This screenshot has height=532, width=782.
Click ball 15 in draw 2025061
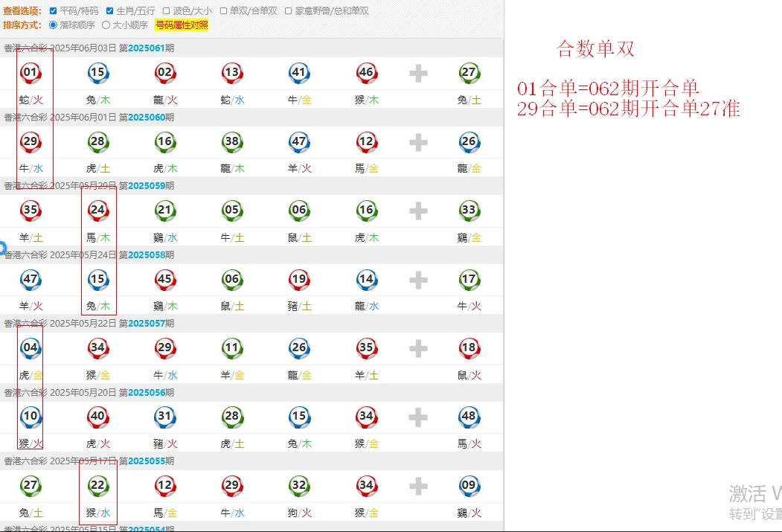pos(97,73)
